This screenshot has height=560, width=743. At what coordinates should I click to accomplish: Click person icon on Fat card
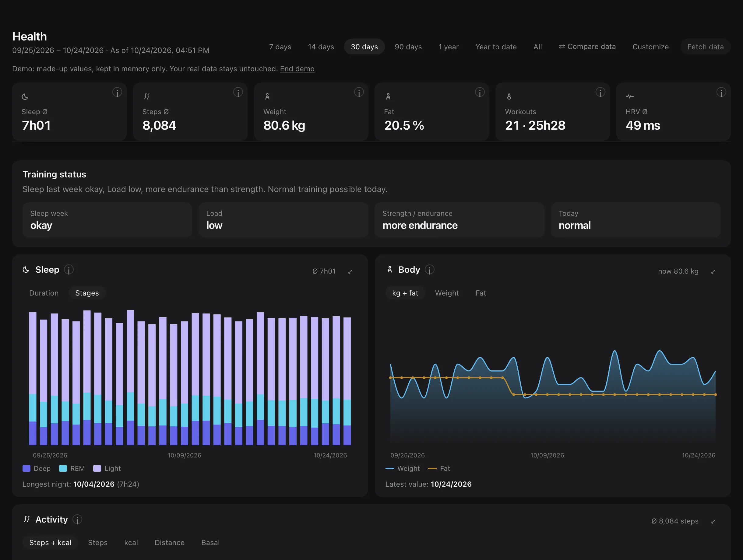[388, 97]
